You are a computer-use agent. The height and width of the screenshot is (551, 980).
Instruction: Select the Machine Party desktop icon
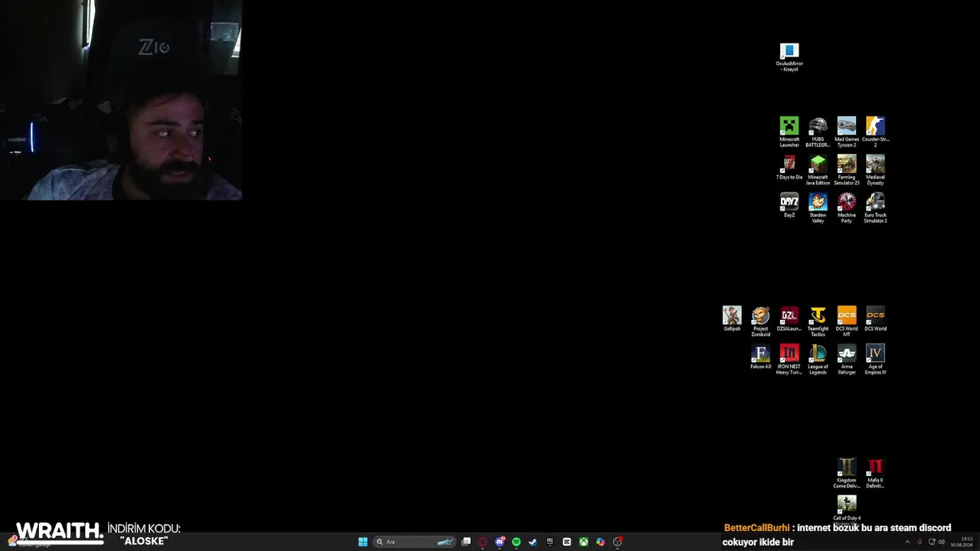coord(847,207)
